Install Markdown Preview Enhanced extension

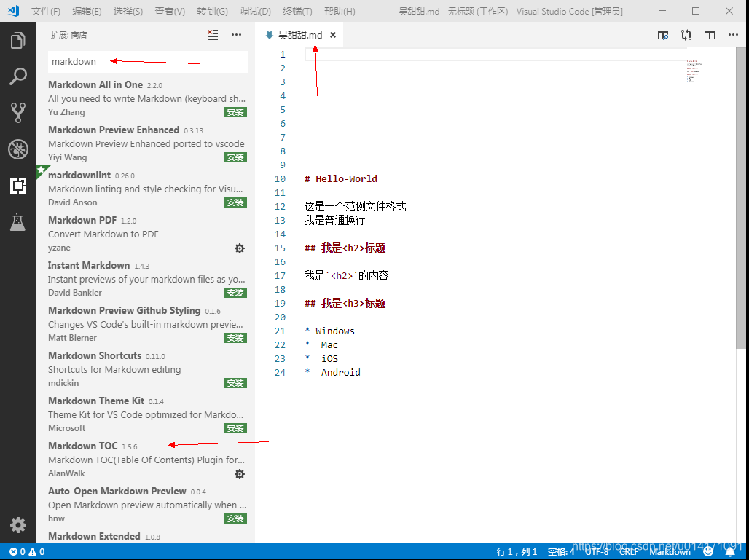235,157
